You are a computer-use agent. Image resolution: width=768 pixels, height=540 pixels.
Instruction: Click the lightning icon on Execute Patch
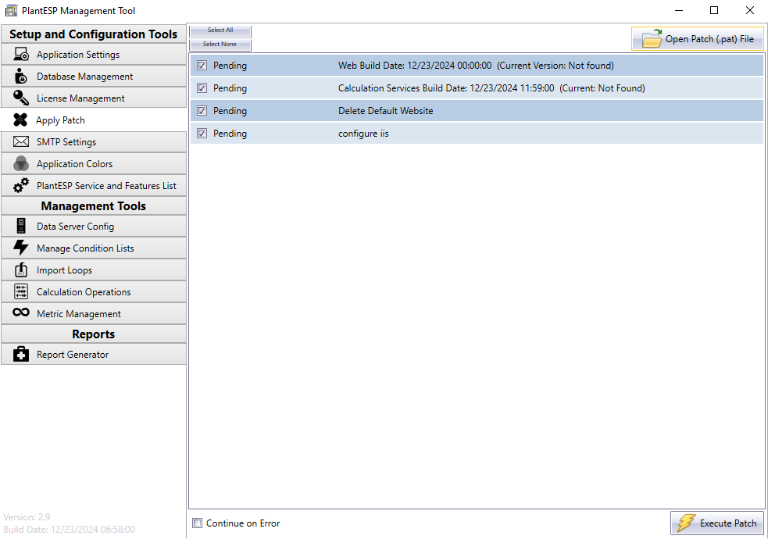click(x=686, y=523)
